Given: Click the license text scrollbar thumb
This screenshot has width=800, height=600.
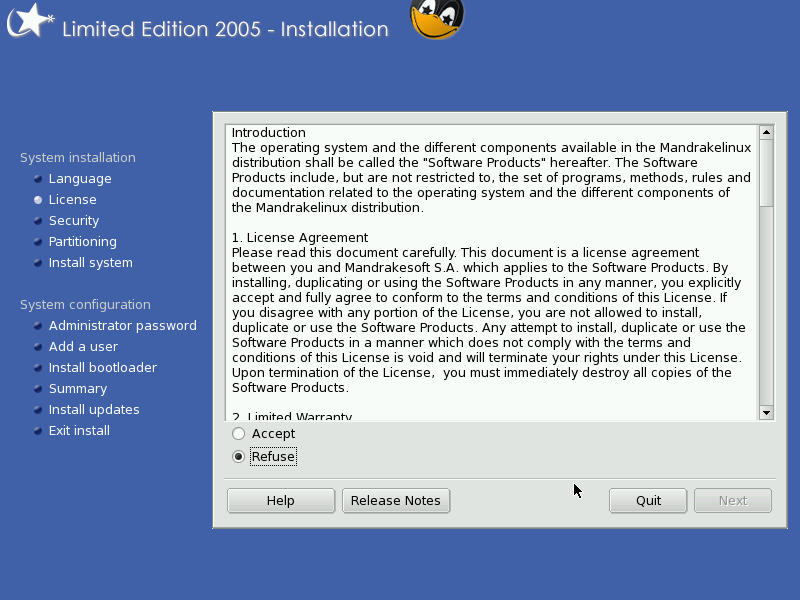Looking at the screenshot, I should pos(766,173).
